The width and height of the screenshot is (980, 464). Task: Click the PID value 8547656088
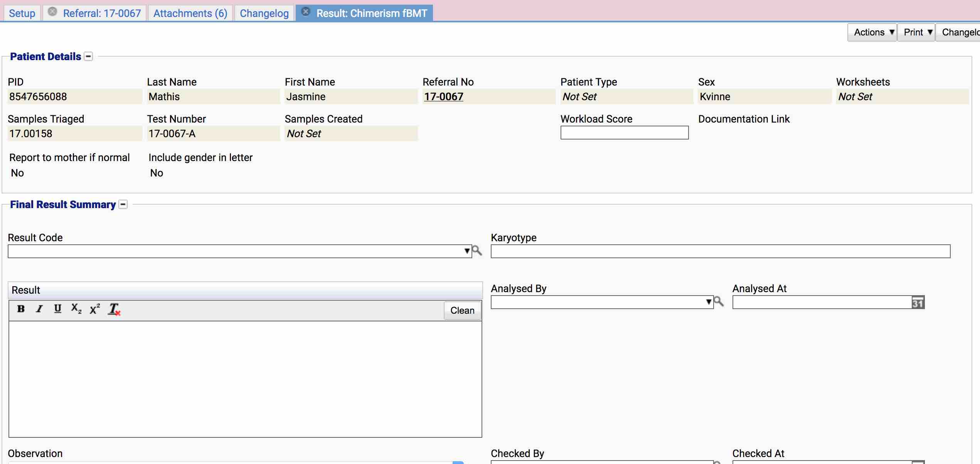click(38, 97)
